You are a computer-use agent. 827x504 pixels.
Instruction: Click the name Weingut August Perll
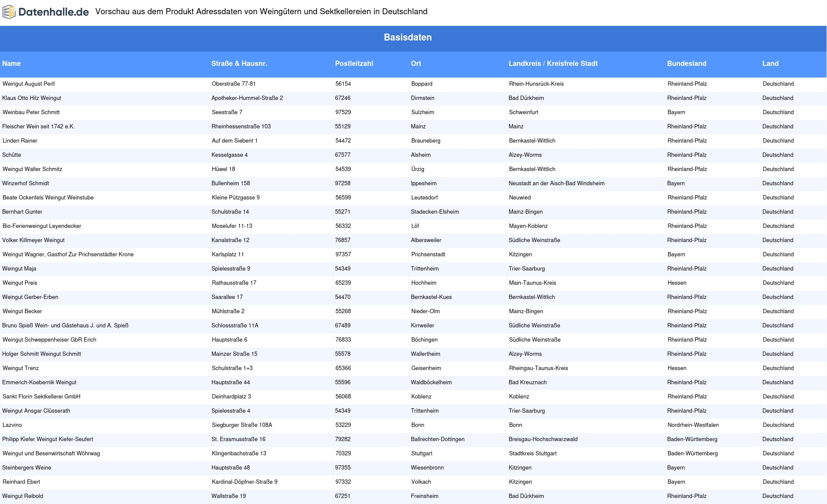[x=28, y=84]
